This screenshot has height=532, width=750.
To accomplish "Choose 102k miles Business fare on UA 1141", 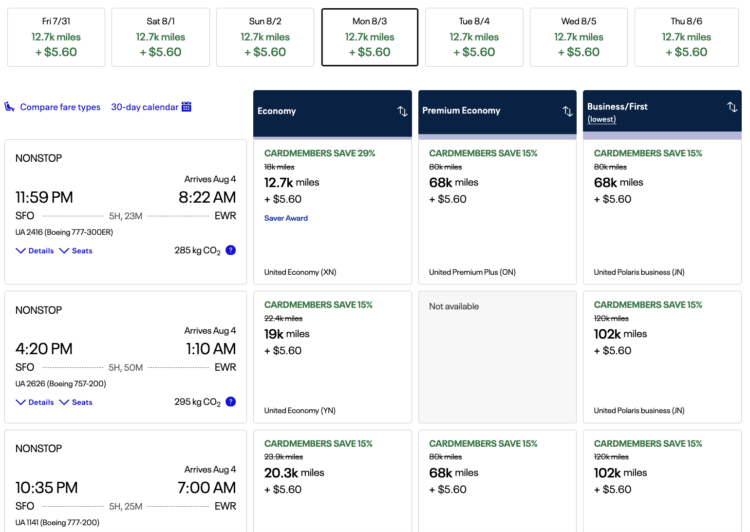I will 662,481.
